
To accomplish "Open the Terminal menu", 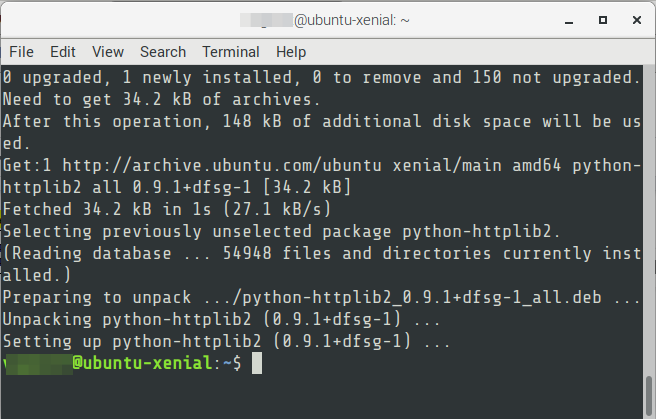I will tap(231, 52).
